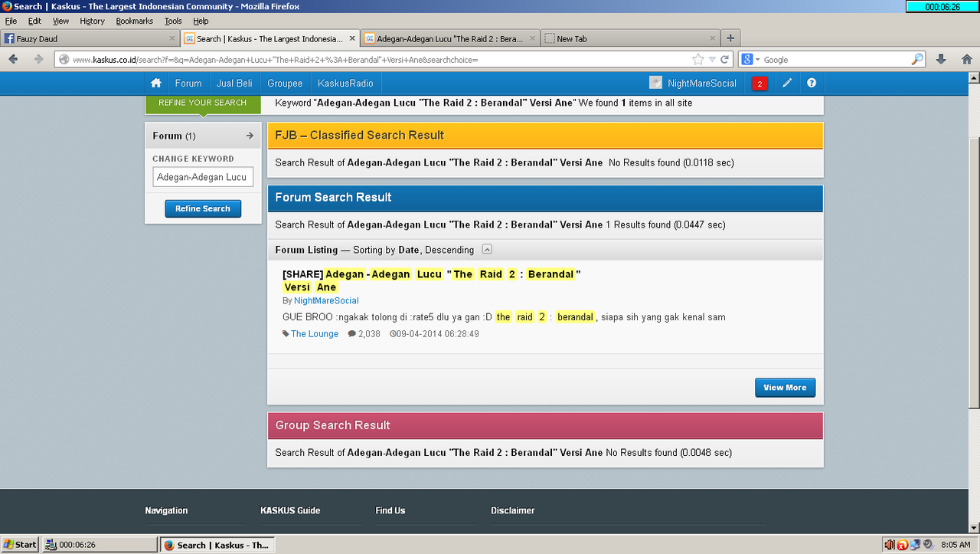Click the Forum Search Result header
The image size is (980, 554).
pyautogui.click(x=545, y=198)
